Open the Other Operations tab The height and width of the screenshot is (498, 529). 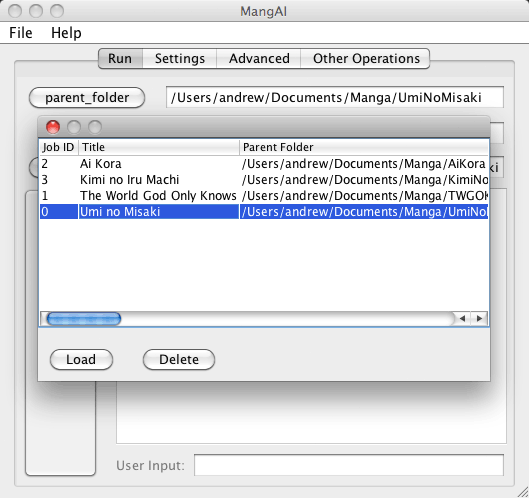tap(366, 58)
